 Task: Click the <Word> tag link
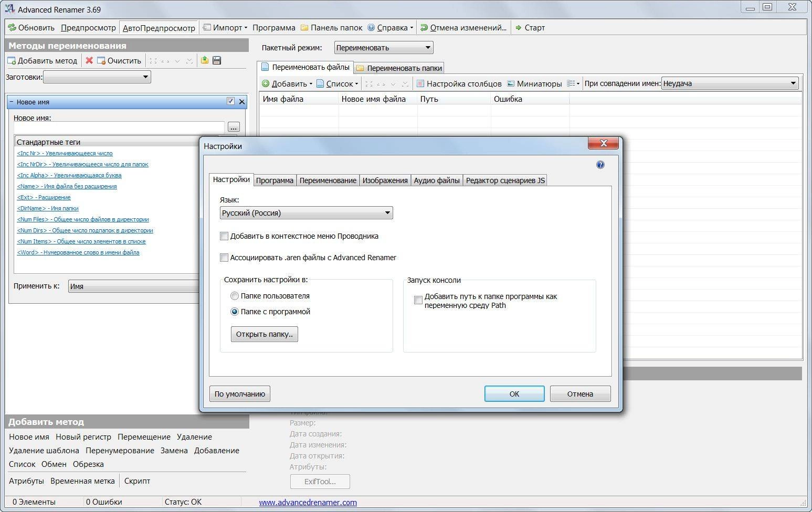click(x=78, y=252)
